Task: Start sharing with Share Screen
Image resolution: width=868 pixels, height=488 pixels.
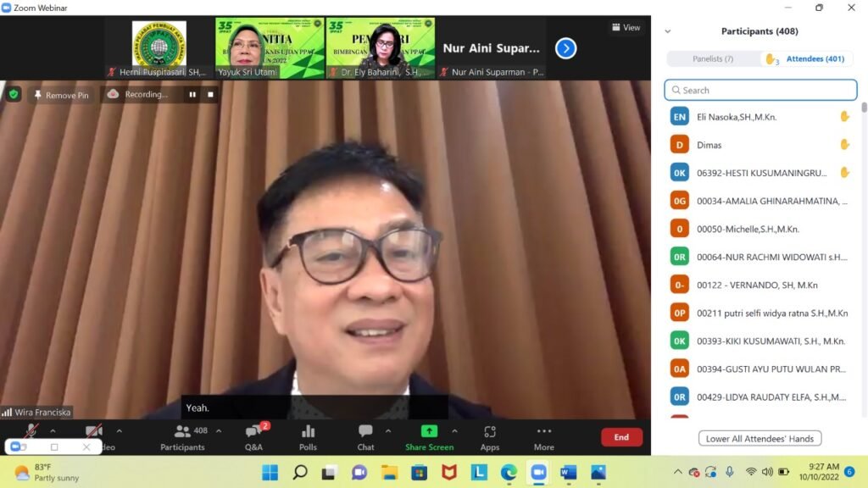Action: coord(429,437)
